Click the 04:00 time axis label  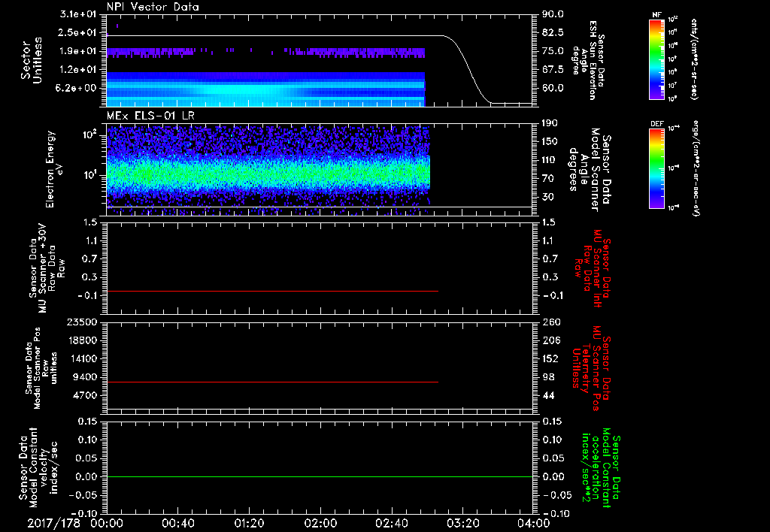click(x=534, y=523)
